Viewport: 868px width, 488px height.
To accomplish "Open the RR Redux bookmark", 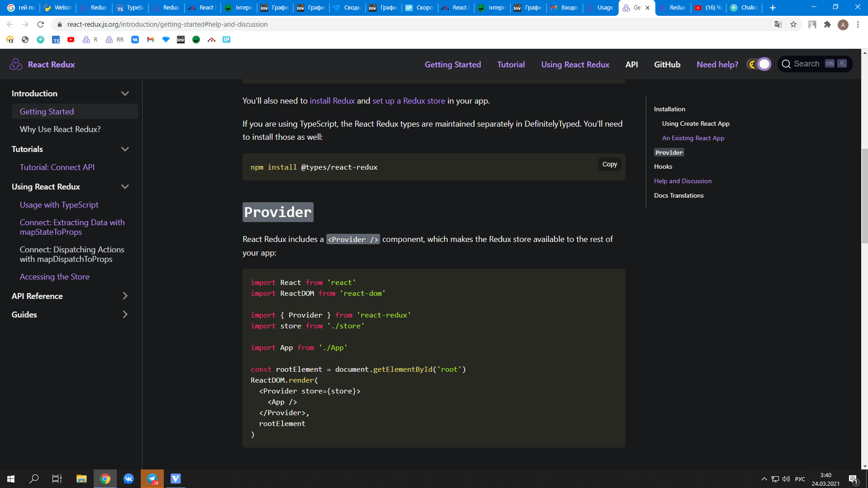I will pyautogui.click(x=114, y=40).
